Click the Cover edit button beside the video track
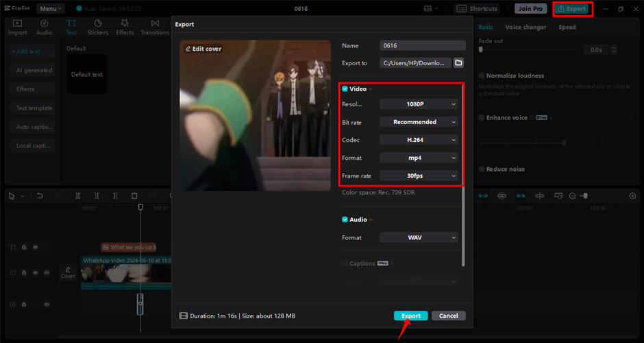Viewport: 644px width, 343px height. (68, 272)
